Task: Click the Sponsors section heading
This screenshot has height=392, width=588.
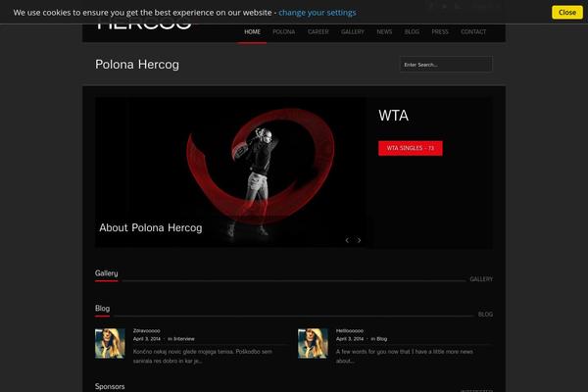Action: click(110, 386)
